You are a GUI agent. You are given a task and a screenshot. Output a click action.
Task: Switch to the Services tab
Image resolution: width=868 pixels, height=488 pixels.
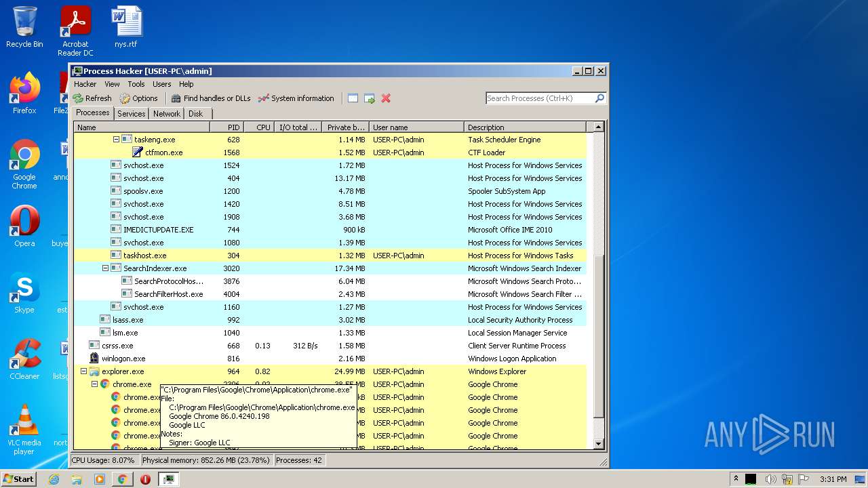click(x=131, y=114)
